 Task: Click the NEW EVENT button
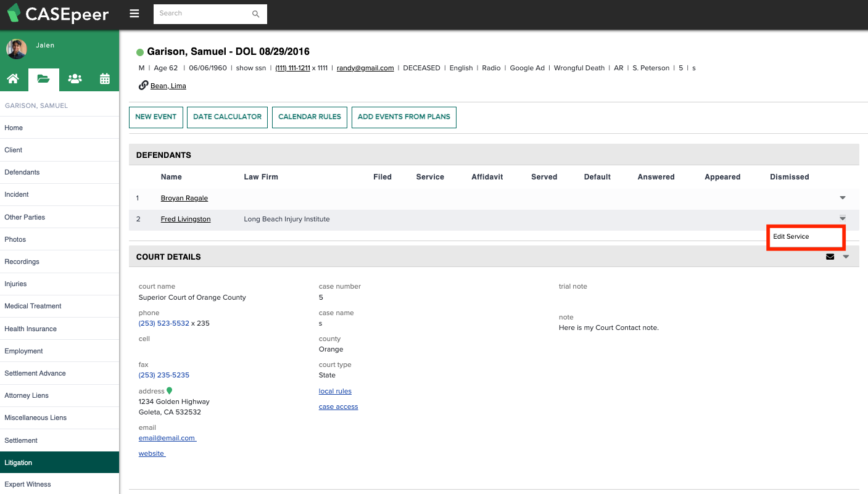pyautogui.click(x=156, y=117)
